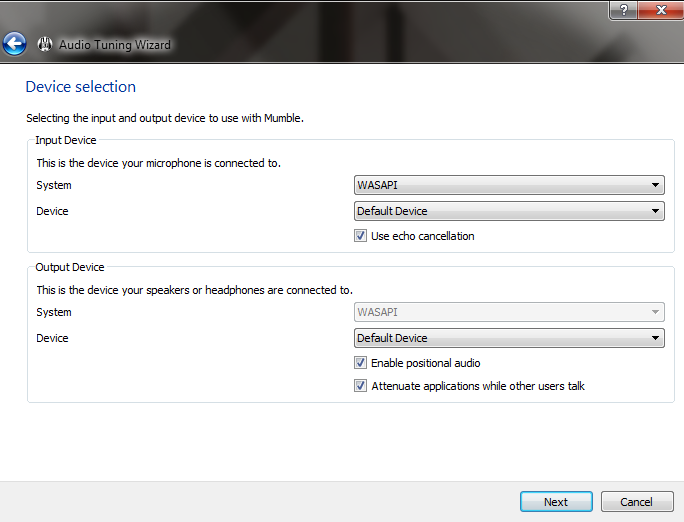Click the blue back arrow button
The height and width of the screenshot is (522, 684).
14,44
